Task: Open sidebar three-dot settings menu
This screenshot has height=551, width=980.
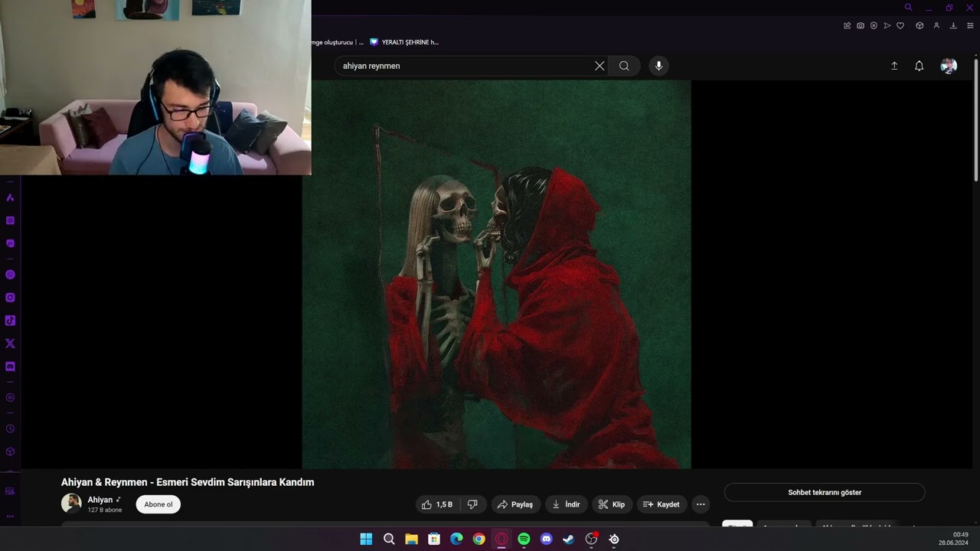Action: click(10, 517)
